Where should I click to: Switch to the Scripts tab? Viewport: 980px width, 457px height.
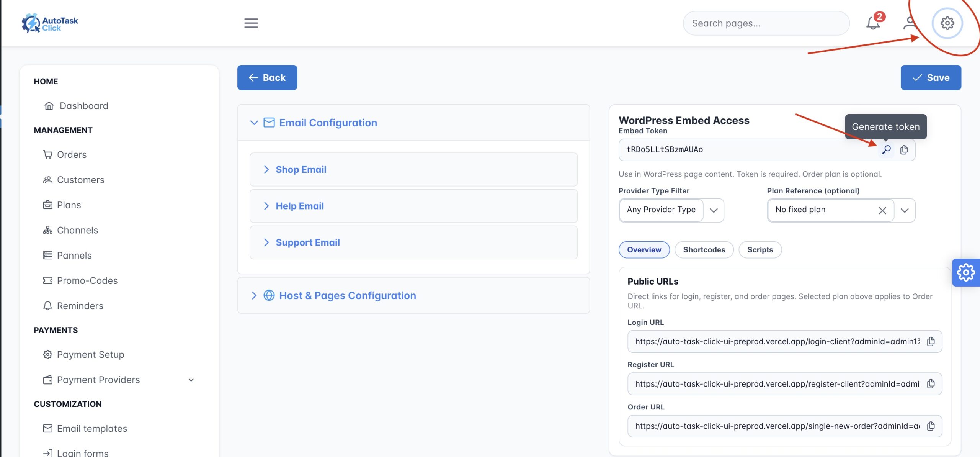point(760,250)
